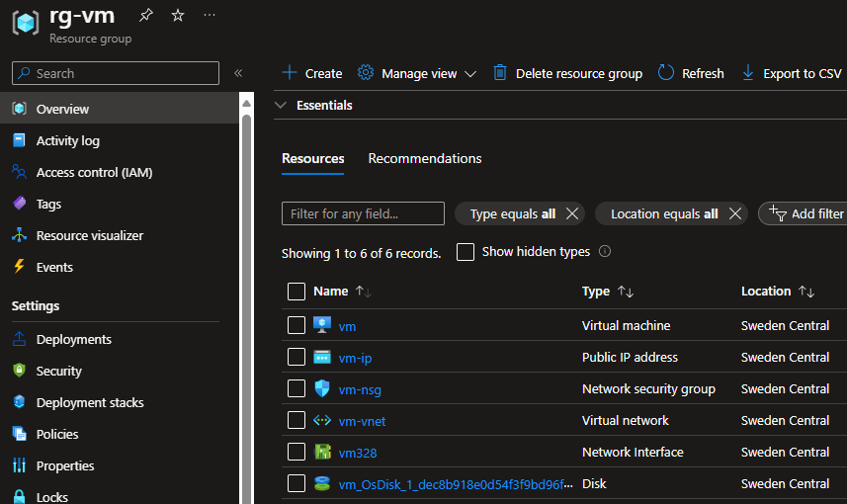
Task: Click the Overview icon in sidebar
Action: pos(20,109)
